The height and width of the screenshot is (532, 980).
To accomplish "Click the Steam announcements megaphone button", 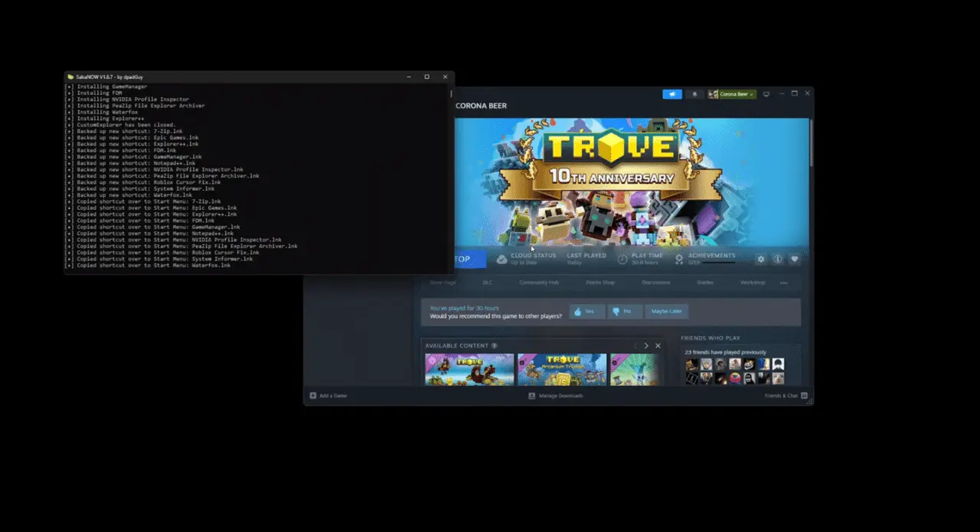I will coord(671,94).
